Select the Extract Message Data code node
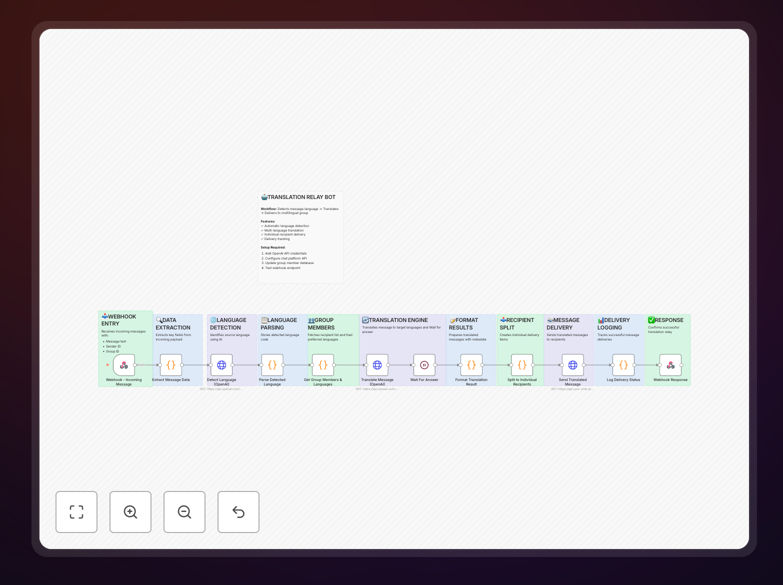This screenshot has height=585, width=783. tap(171, 365)
